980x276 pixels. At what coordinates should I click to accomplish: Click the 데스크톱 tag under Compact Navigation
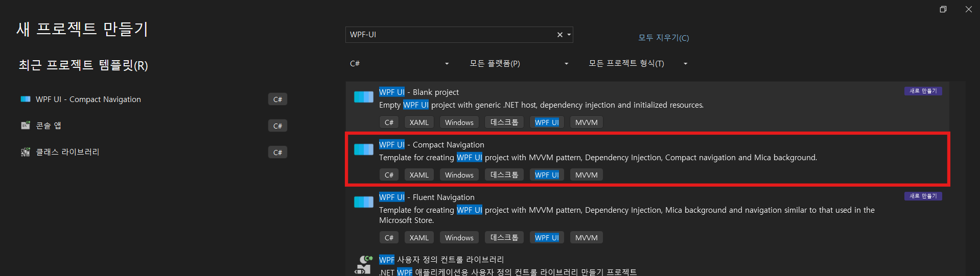click(x=504, y=175)
